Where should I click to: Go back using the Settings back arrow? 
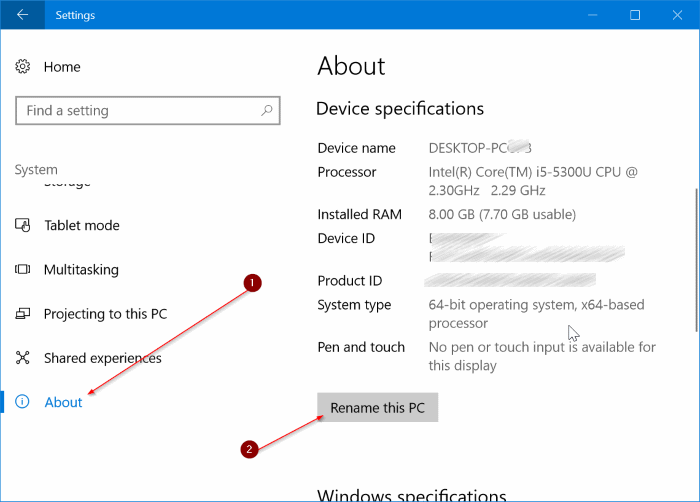(22, 15)
